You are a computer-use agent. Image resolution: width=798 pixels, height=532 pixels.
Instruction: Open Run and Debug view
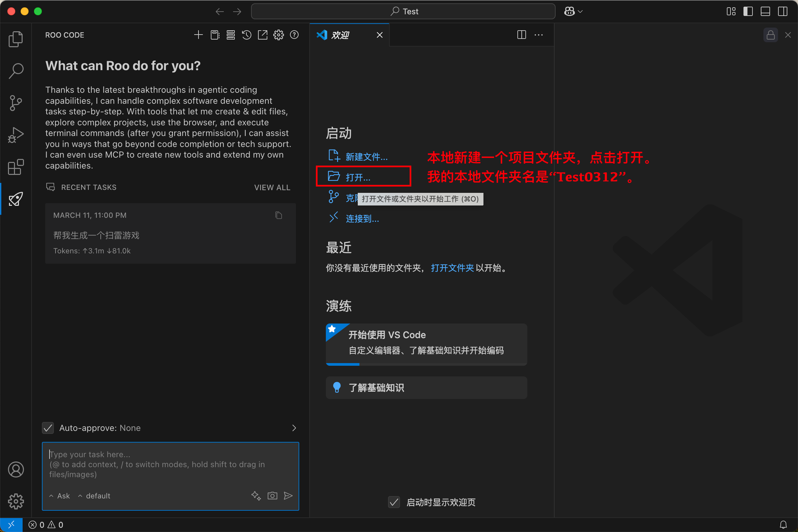pyautogui.click(x=16, y=135)
